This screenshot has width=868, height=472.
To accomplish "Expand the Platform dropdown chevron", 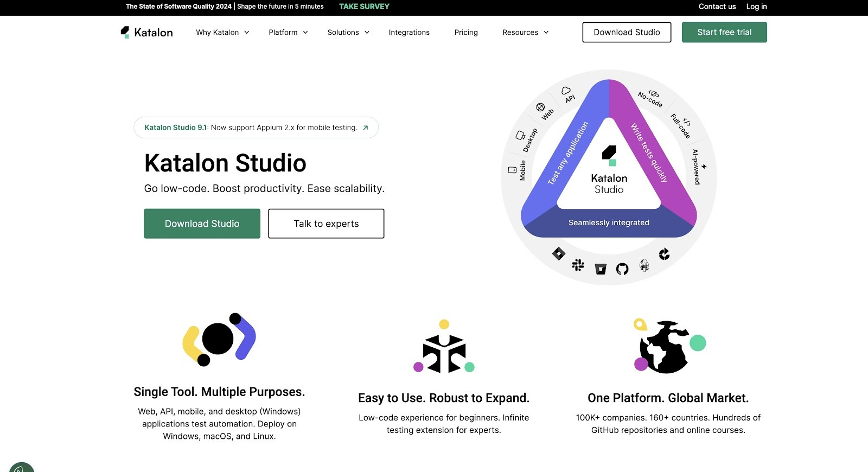I will (305, 33).
